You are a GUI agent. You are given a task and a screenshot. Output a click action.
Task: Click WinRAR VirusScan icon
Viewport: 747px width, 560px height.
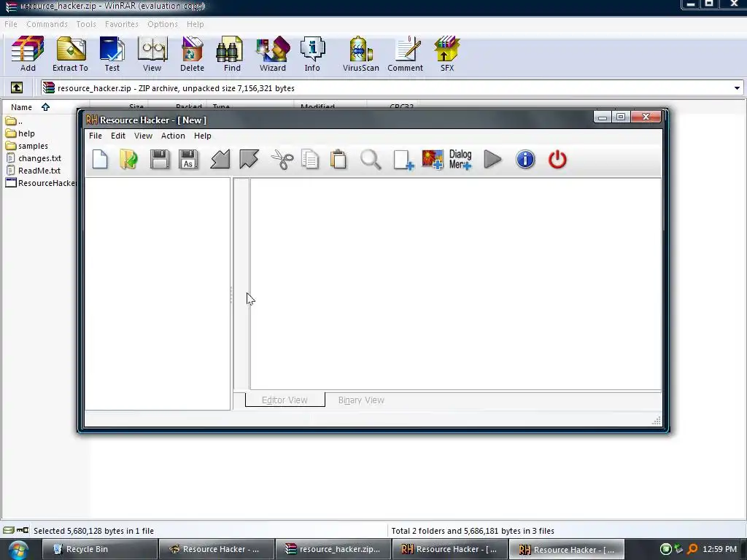click(x=360, y=54)
